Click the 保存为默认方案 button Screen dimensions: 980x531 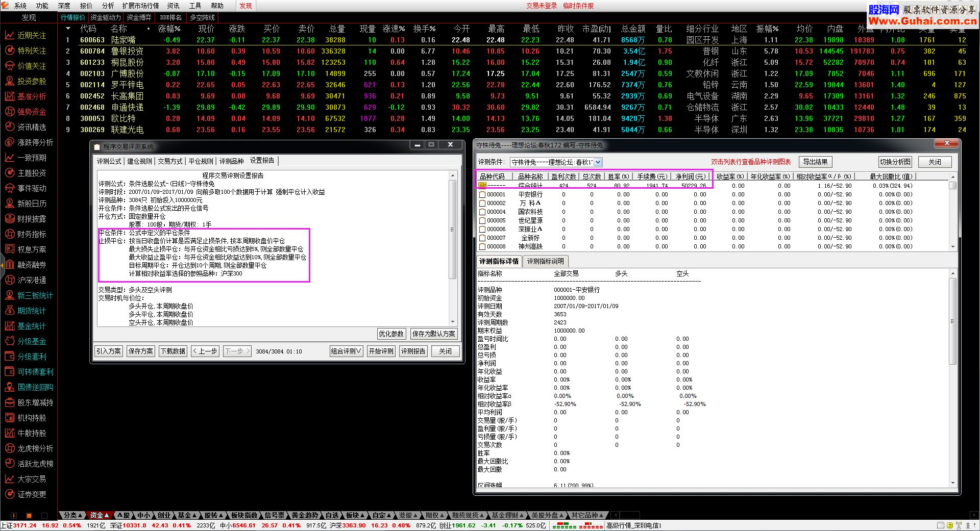point(433,334)
